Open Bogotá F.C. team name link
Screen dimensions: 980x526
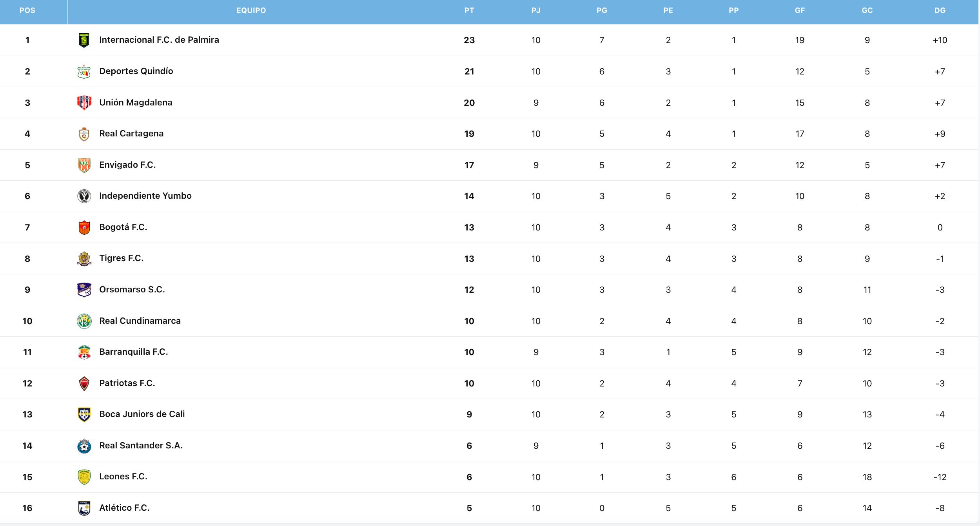pos(123,227)
